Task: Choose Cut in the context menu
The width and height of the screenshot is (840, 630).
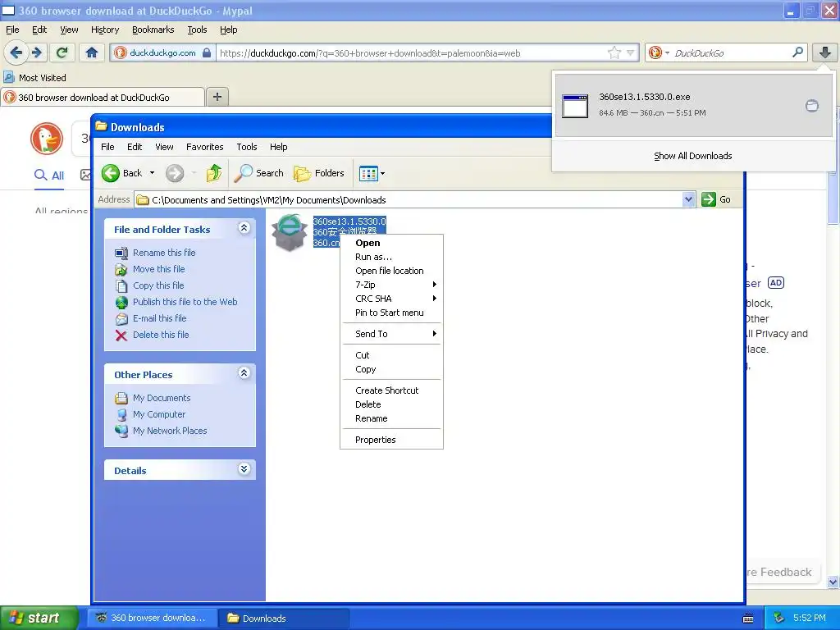Action: coord(391,355)
